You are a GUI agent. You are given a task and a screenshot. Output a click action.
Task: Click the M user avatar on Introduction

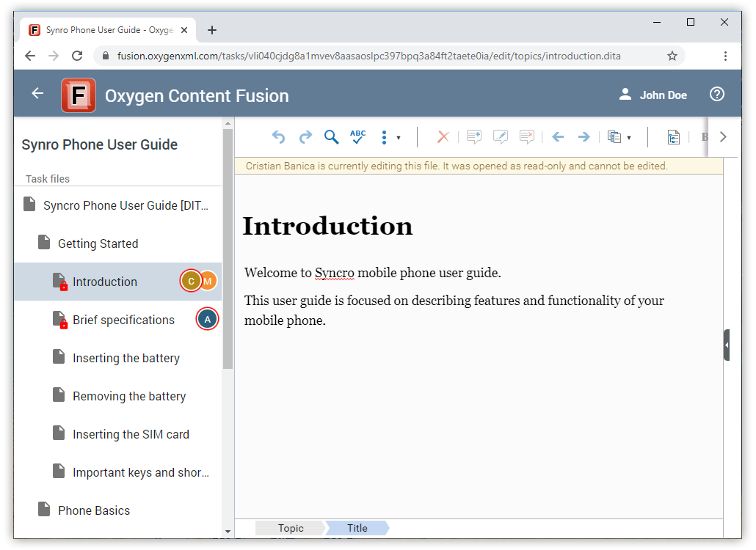tap(208, 282)
